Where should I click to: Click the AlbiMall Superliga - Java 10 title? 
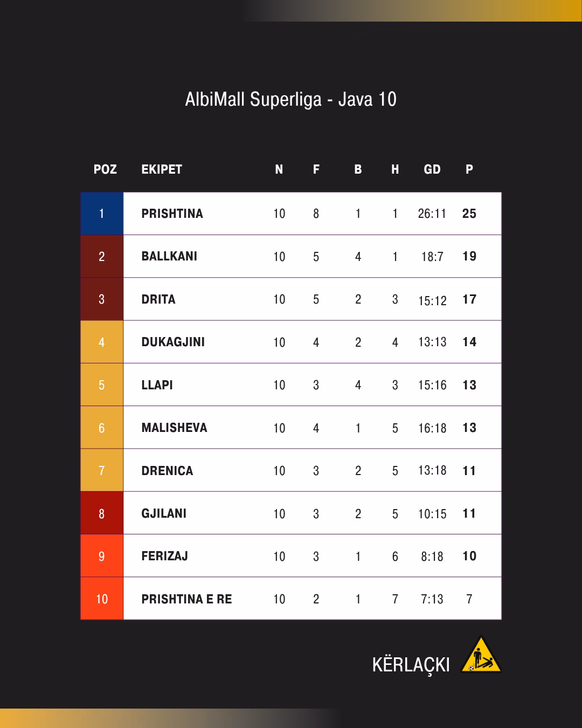point(291,99)
